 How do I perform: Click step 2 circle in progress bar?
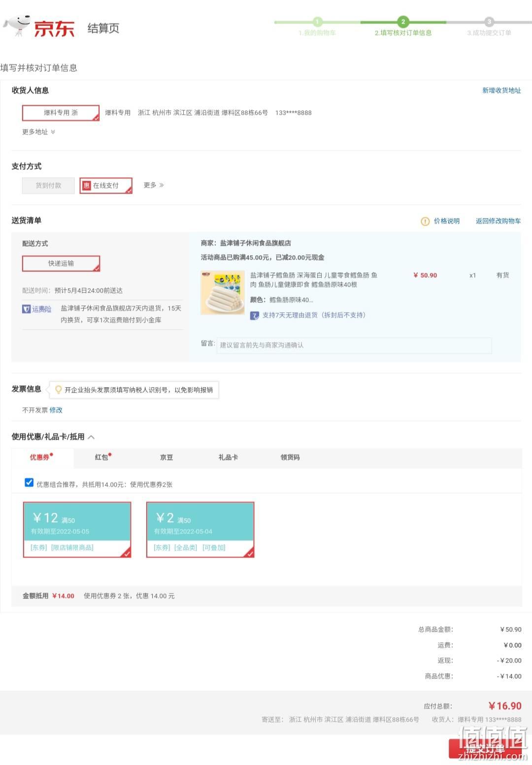tap(403, 22)
